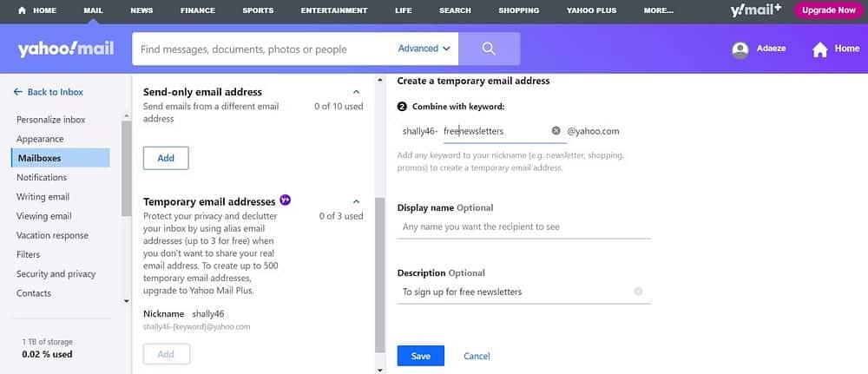Click the disabled Add button under Nickname

(x=166, y=354)
